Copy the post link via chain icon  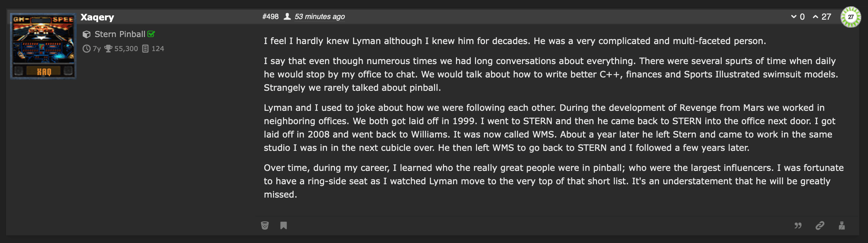[820, 225]
